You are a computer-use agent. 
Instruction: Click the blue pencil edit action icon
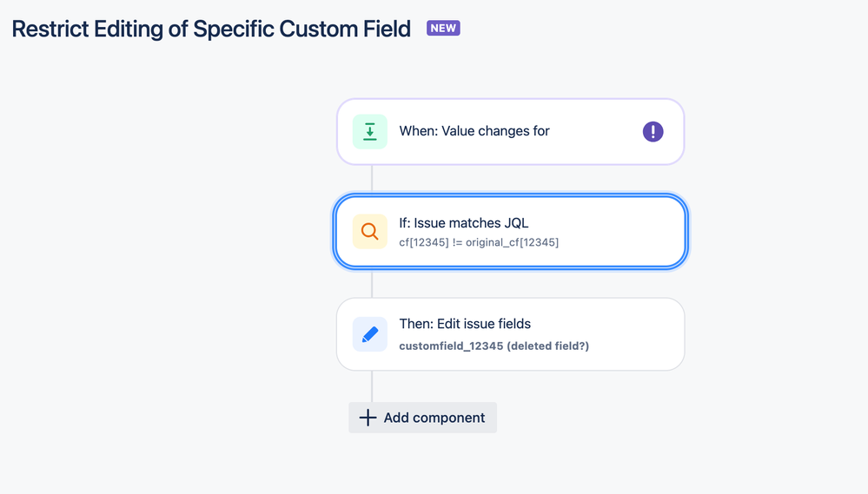pyautogui.click(x=369, y=334)
